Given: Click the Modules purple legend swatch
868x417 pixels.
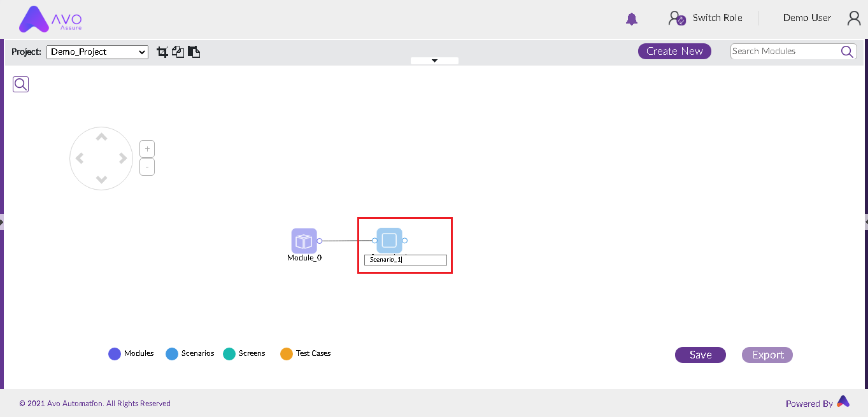Looking at the screenshot, I should pos(115,354).
